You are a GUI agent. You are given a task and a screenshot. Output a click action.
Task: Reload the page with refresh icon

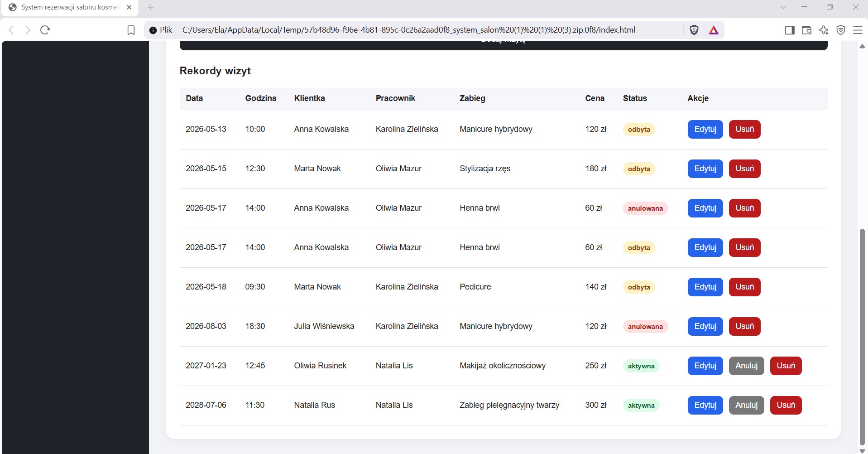[45, 30]
